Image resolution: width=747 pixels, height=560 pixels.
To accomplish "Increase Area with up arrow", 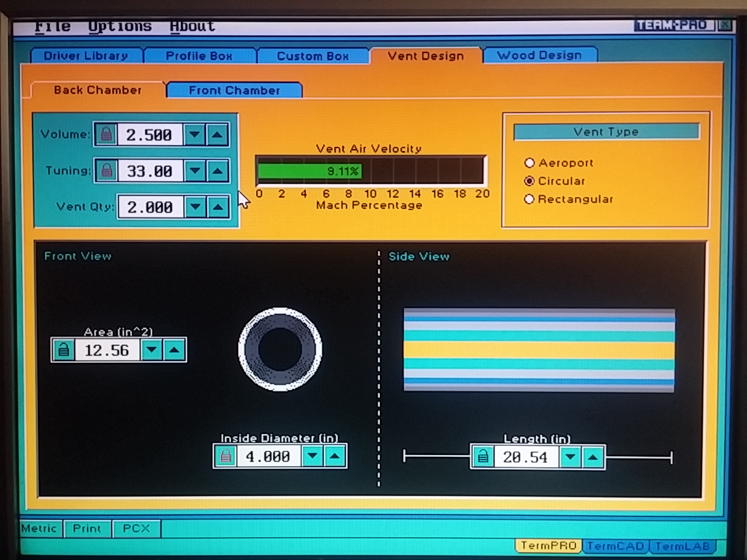I will (x=174, y=350).
